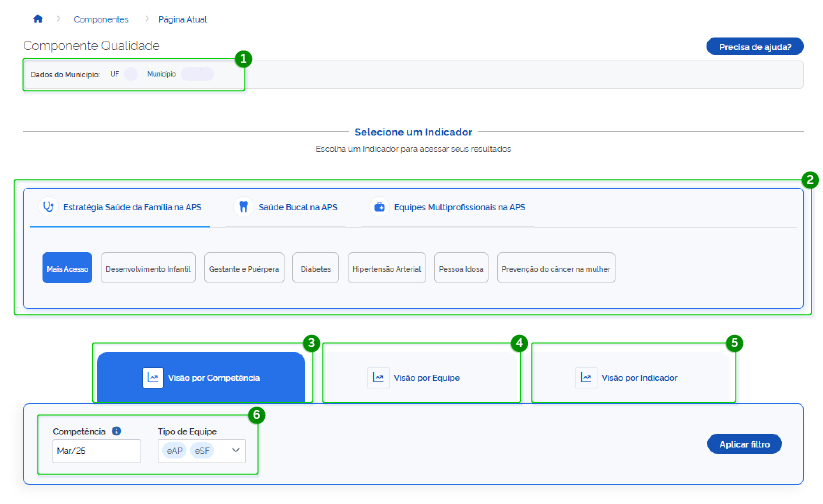Screen dimensions: 823x504
Task: Click chart icon in Visão por Equipe
Action: 377,378
